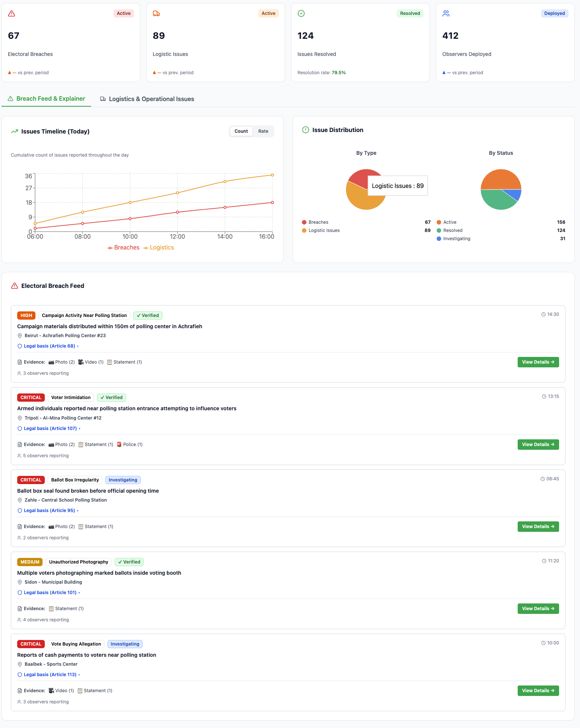Click location pin for Baalbek Sports Center
The width and height of the screenshot is (580, 728).
click(20, 664)
